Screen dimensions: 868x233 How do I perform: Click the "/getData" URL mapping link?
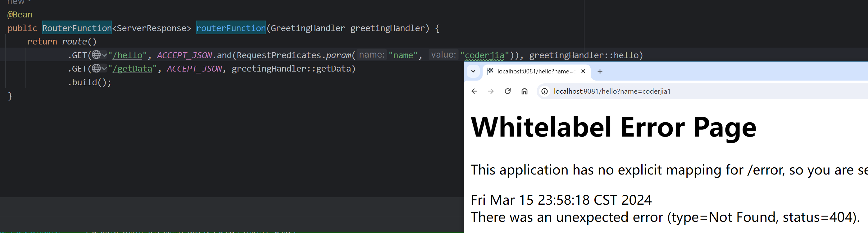pyautogui.click(x=132, y=69)
